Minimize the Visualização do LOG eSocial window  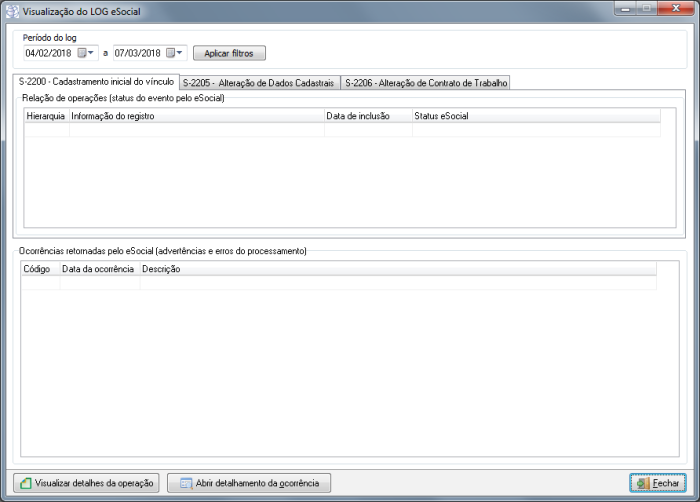pos(629,8)
